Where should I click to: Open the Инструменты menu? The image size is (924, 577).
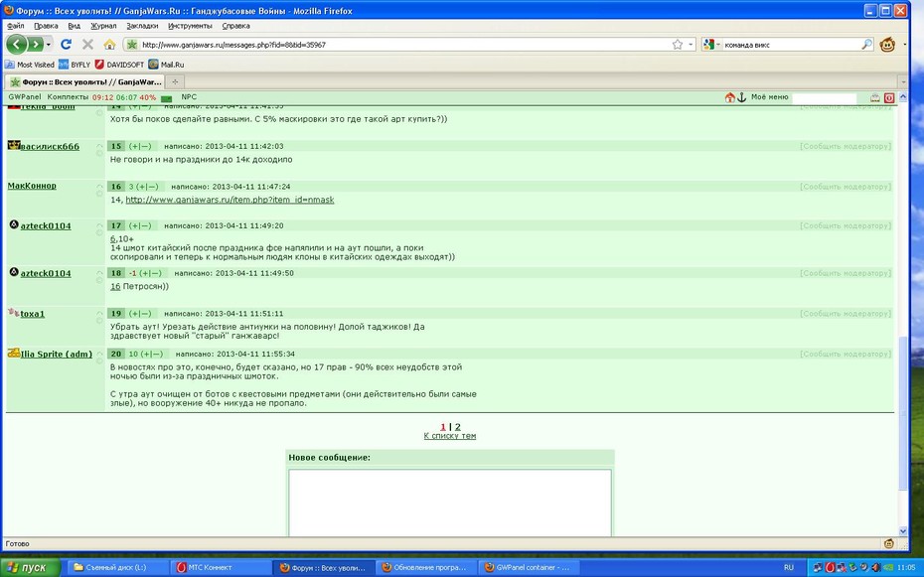click(x=190, y=26)
